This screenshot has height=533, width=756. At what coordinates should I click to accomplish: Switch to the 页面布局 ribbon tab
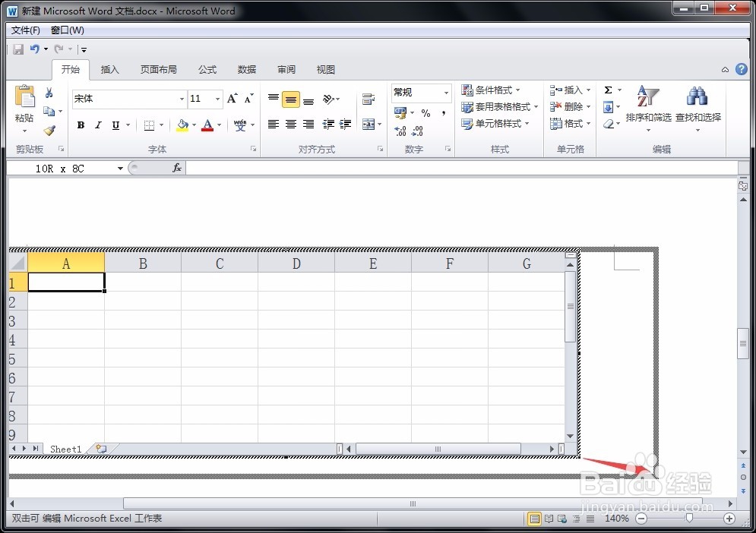[158, 70]
